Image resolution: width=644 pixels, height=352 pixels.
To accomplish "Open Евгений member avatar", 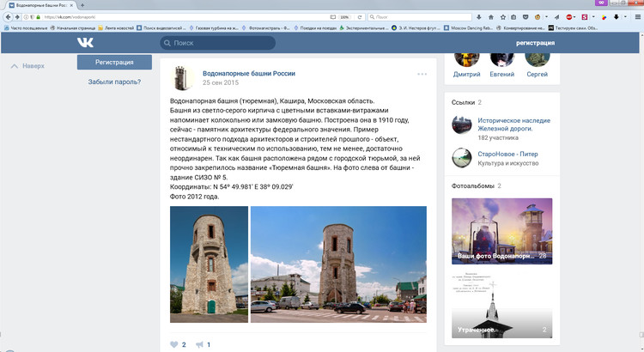I will click(x=502, y=59).
